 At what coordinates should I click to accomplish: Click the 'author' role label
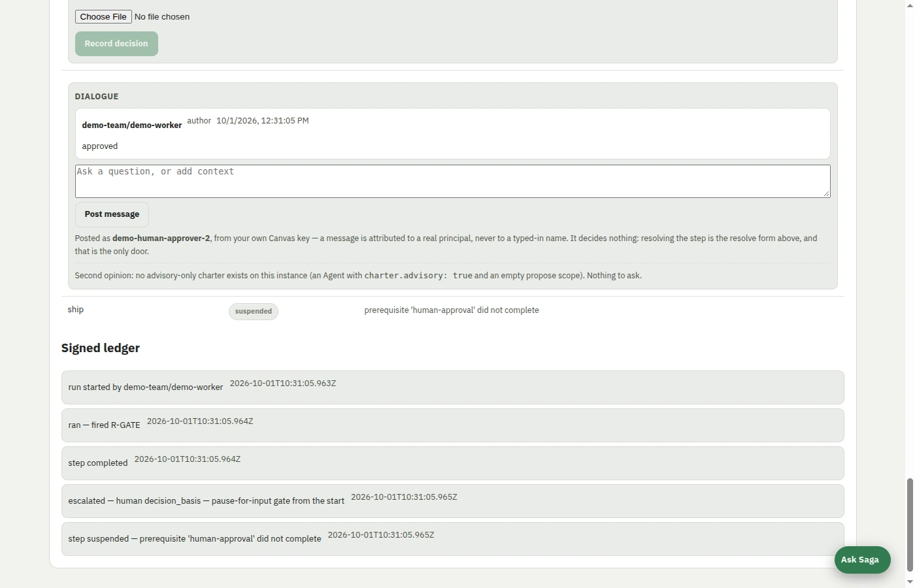(199, 121)
